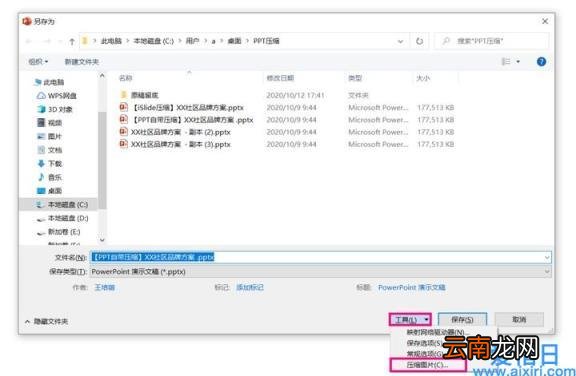This screenshot has height=376, width=576.
Task: Select 【PPT自带压缩】XX社区品牌方案 .pptx file
Action: [187, 120]
